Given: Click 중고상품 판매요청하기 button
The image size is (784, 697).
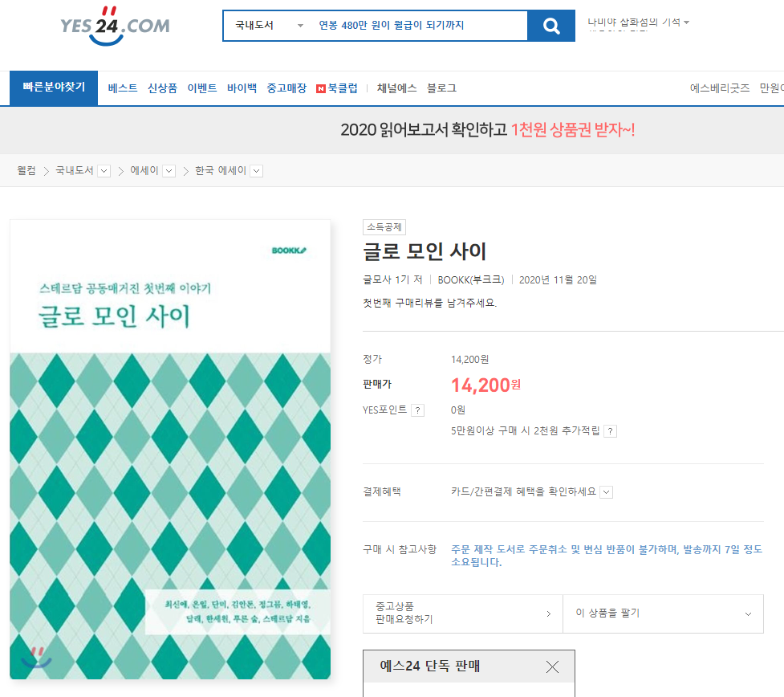Looking at the screenshot, I should (x=463, y=613).
